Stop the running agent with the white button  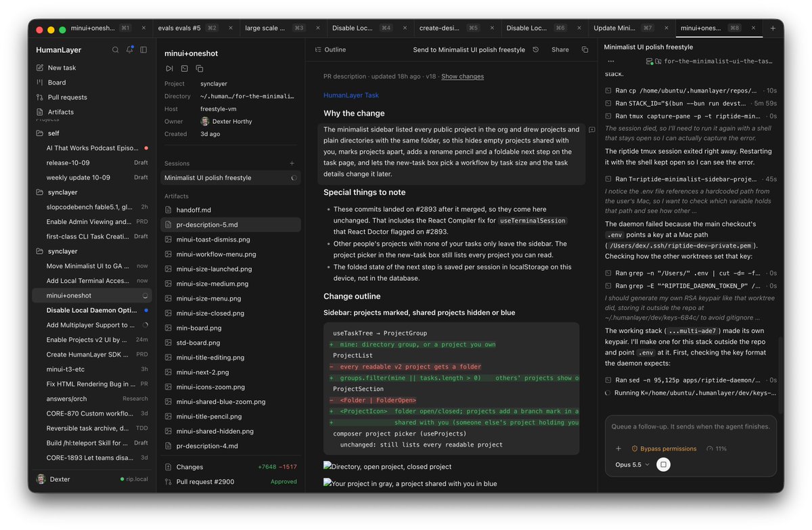pos(664,465)
